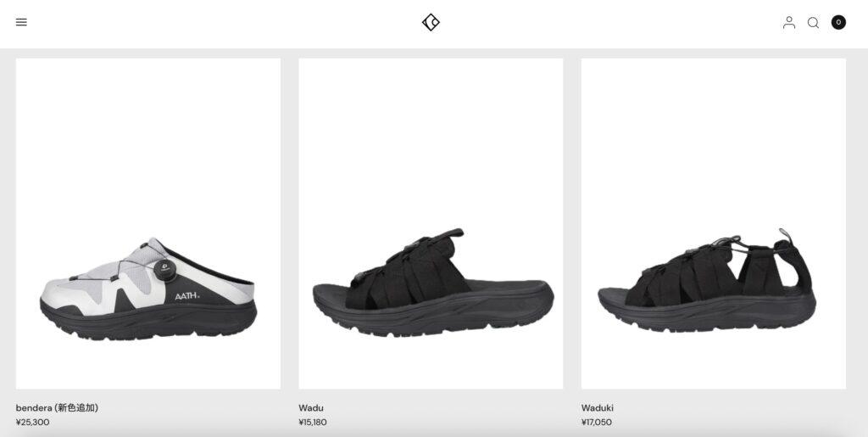Image resolution: width=868 pixels, height=437 pixels.
Task: Click the dial on the bendera shoe
Action: [164, 269]
